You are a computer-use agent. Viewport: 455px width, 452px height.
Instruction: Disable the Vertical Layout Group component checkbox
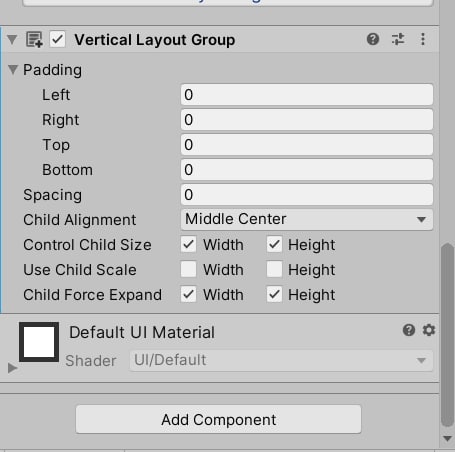[57, 39]
